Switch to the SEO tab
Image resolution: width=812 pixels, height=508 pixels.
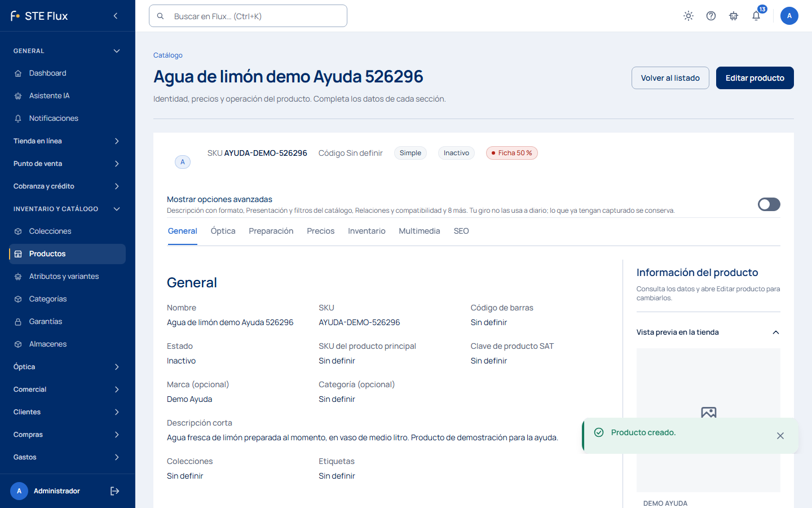coord(461,231)
